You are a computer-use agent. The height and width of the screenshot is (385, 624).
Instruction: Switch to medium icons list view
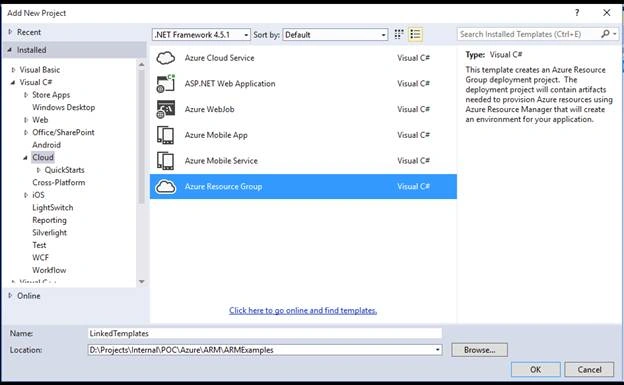pyautogui.click(x=415, y=34)
